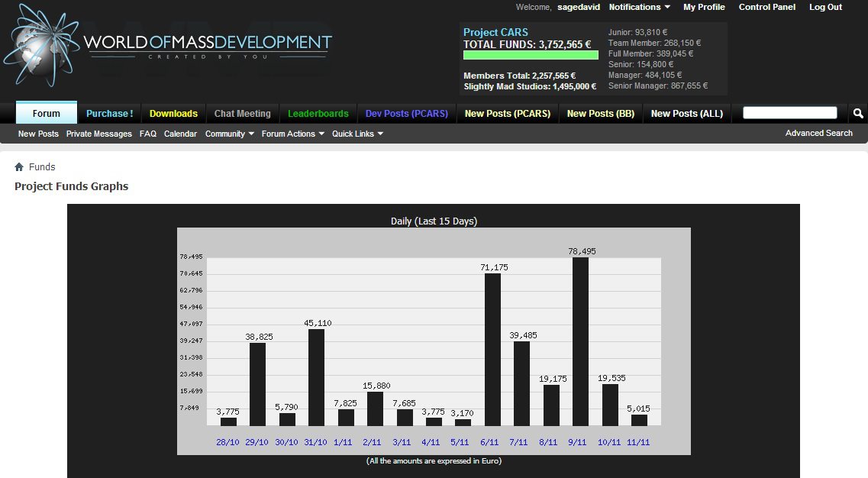Click the 8/11 date label
Screen dimensions: 868x478
tap(548, 442)
